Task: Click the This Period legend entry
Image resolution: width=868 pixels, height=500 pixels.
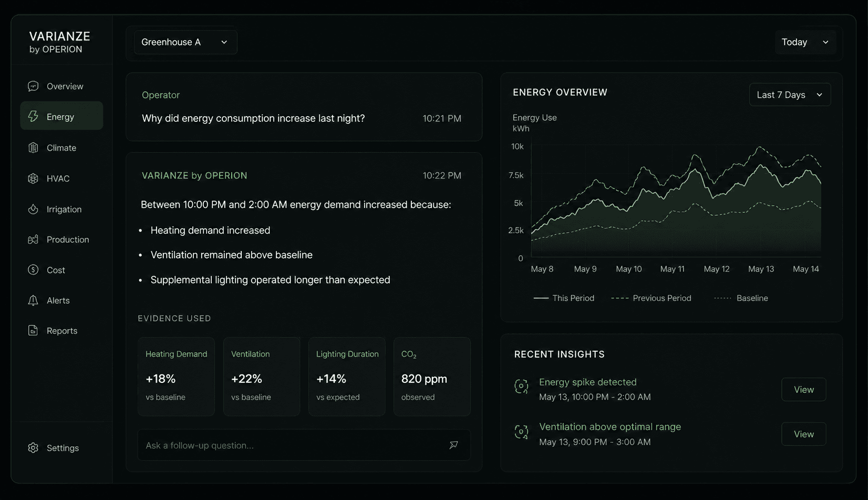Action: point(564,298)
